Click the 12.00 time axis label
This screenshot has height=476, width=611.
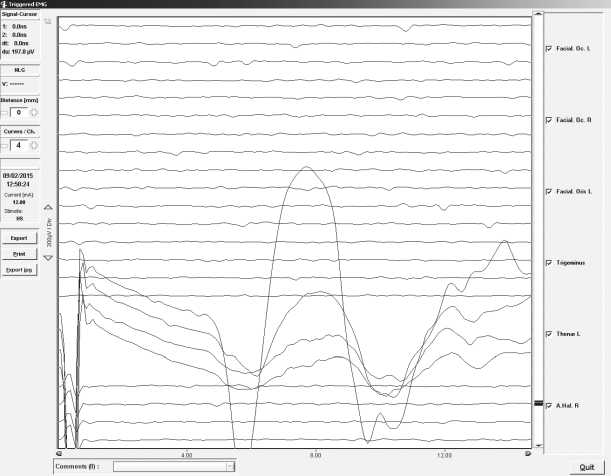pyautogui.click(x=444, y=455)
